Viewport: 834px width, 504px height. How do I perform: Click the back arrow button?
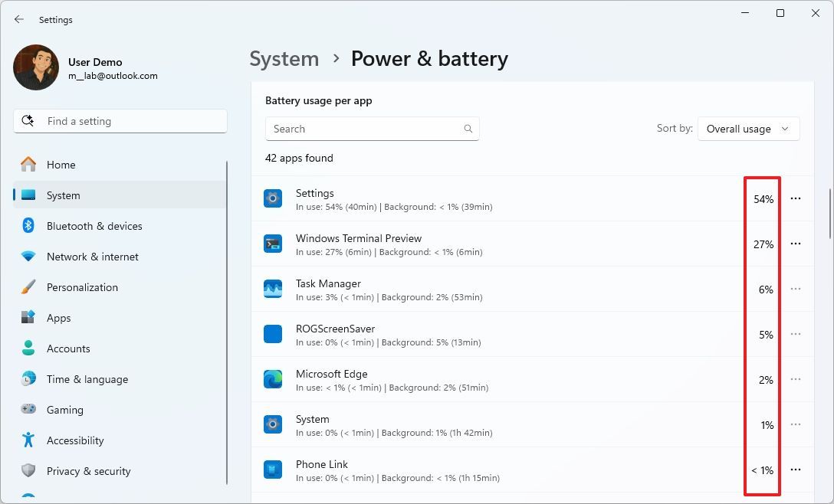[18, 19]
